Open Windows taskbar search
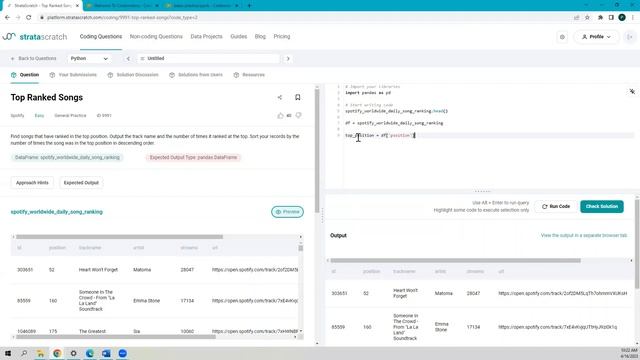 24,353
